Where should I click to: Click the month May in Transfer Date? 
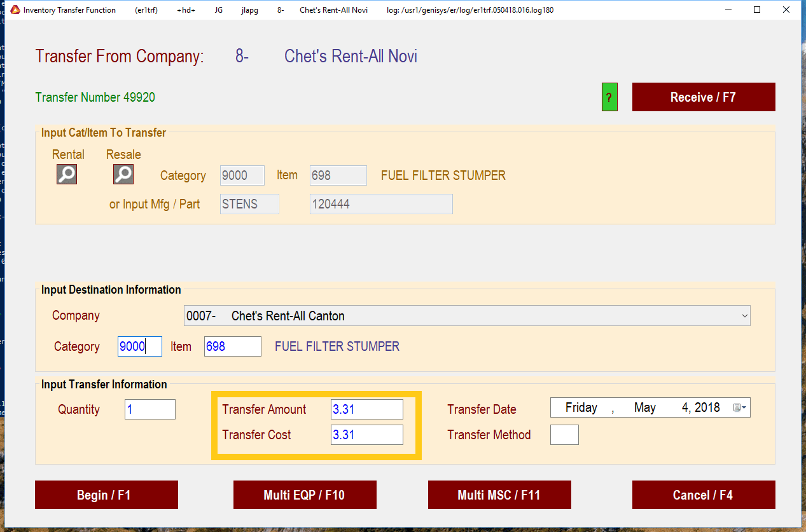(645, 408)
